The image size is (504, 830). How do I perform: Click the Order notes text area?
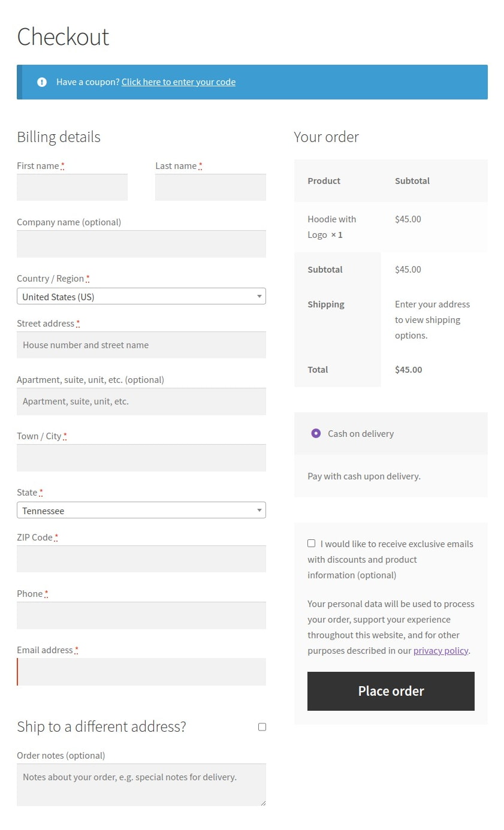pos(141,784)
